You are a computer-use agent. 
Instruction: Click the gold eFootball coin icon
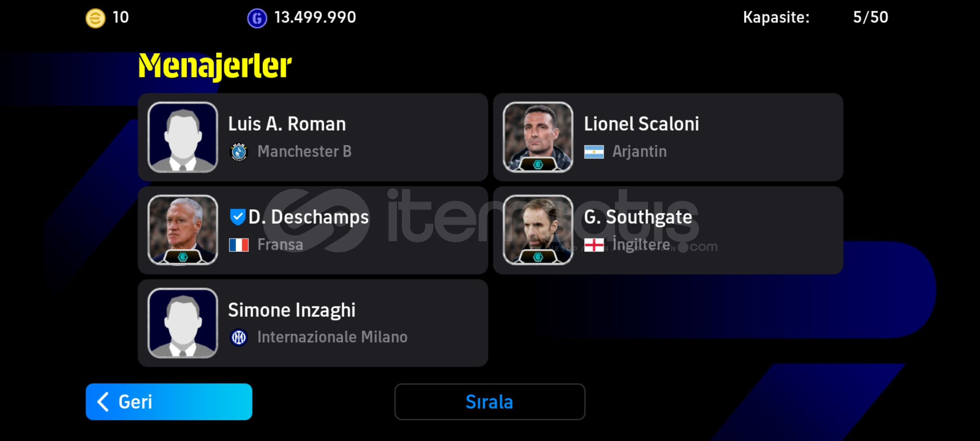pos(95,18)
